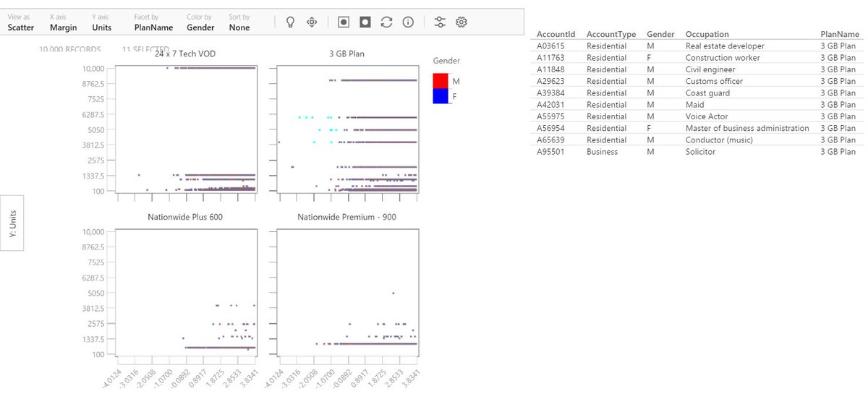The width and height of the screenshot is (868, 407).
Task: Open the View as Scatter dropdown
Action: (x=21, y=22)
